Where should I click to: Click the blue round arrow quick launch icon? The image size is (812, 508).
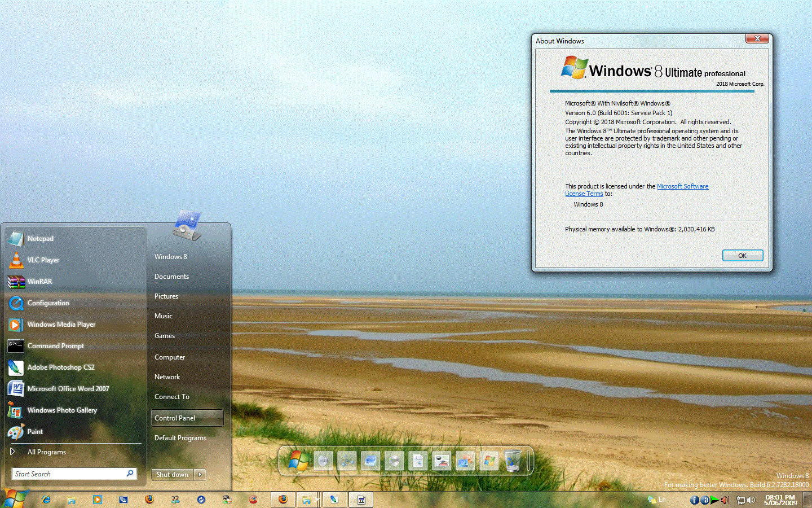(201, 500)
